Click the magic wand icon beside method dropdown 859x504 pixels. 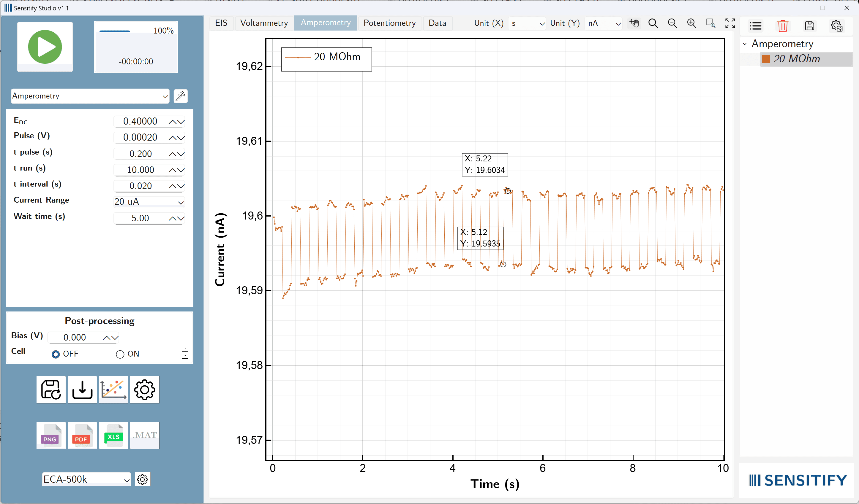(x=180, y=96)
